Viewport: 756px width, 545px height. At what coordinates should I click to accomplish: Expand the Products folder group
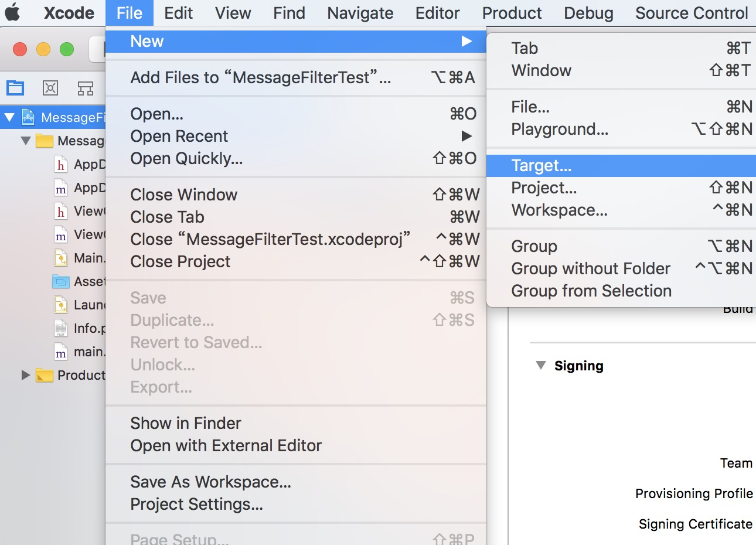(x=25, y=375)
